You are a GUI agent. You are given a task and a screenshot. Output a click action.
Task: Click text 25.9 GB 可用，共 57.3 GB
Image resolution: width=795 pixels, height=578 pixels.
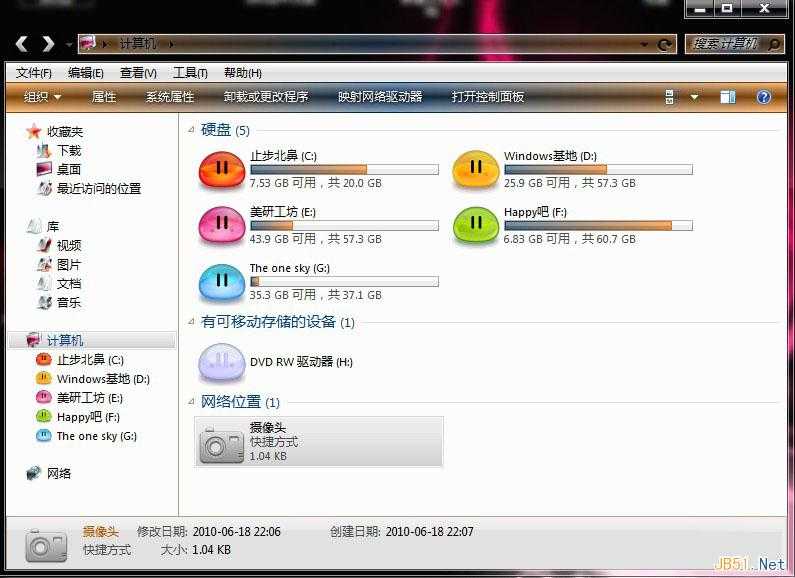[x=569, y=183]
